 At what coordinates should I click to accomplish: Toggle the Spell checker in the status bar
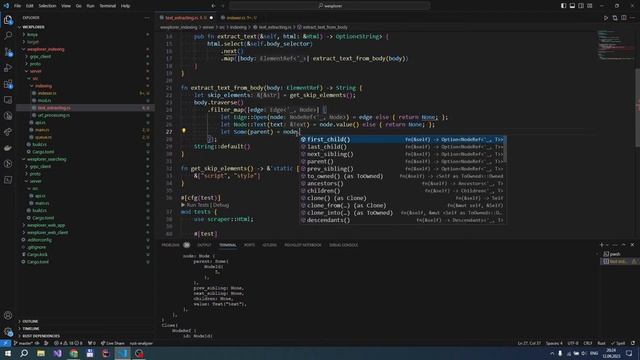(x=618, y=343)
